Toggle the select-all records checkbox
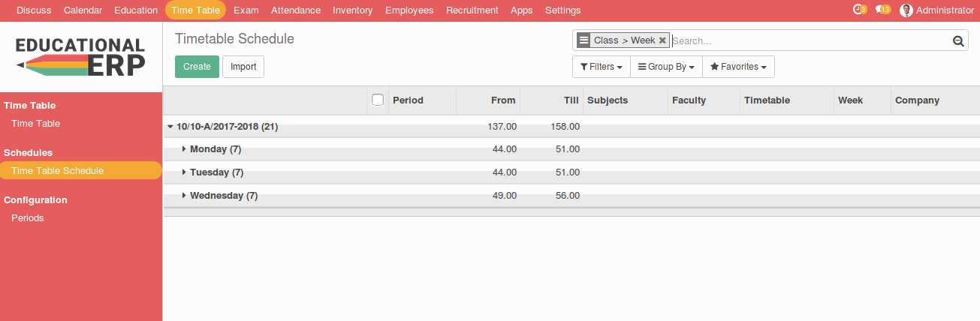The image size is (980, 321). click(x=378, y=100)
